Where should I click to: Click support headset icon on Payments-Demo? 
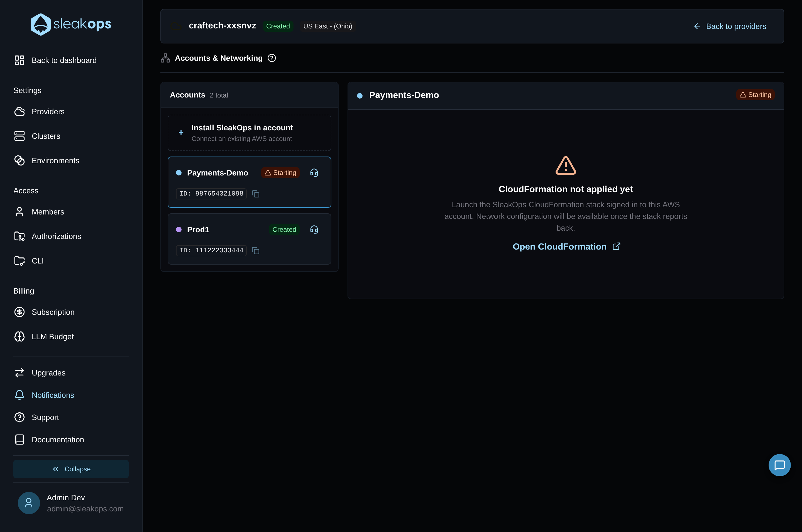(314, 173)
